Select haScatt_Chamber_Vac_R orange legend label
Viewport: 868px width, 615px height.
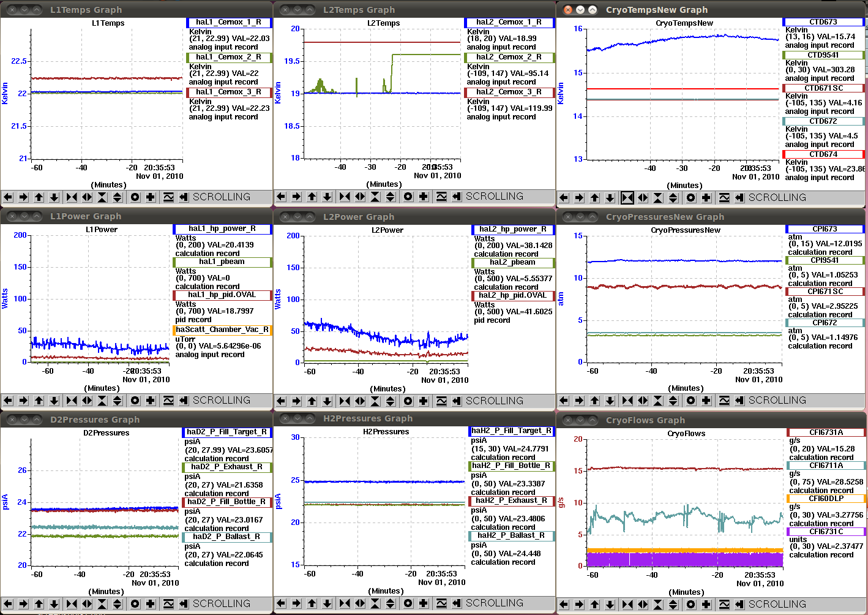pos(222,330)
